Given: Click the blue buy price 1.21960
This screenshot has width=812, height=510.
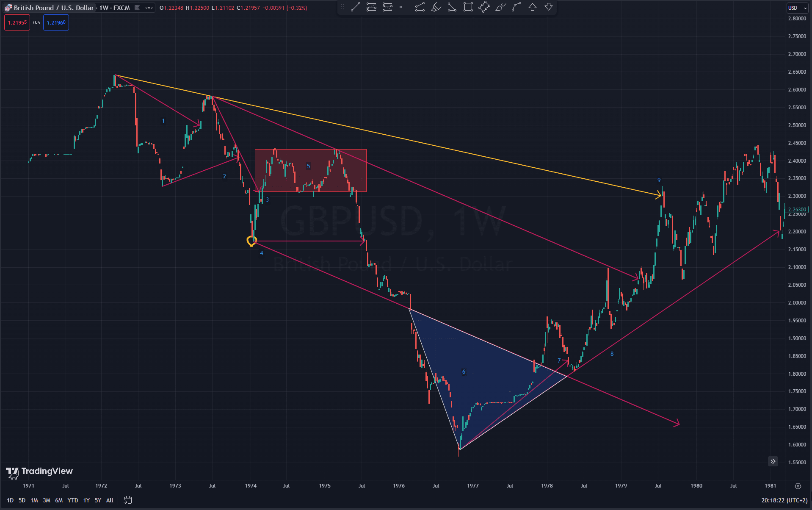Looking at the screenshot, I should [56, 22].
